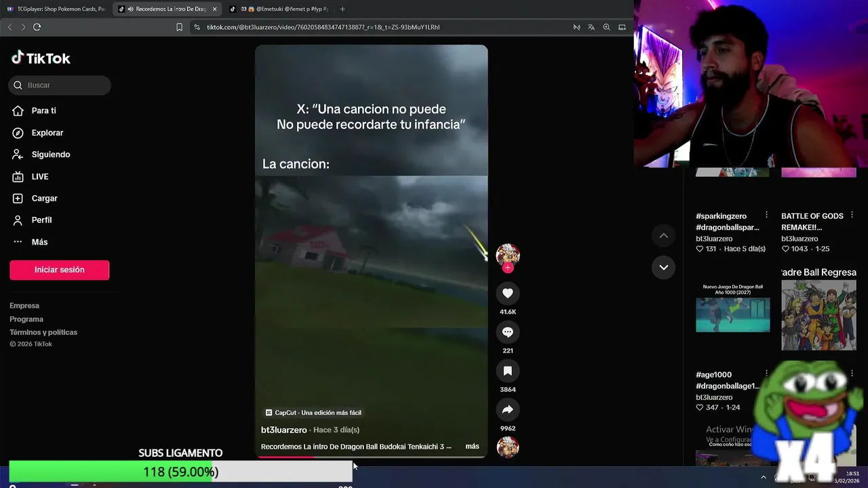Click the leftmost toolbar icon by translate
This screenshot has width=868, height=488.
576,27
